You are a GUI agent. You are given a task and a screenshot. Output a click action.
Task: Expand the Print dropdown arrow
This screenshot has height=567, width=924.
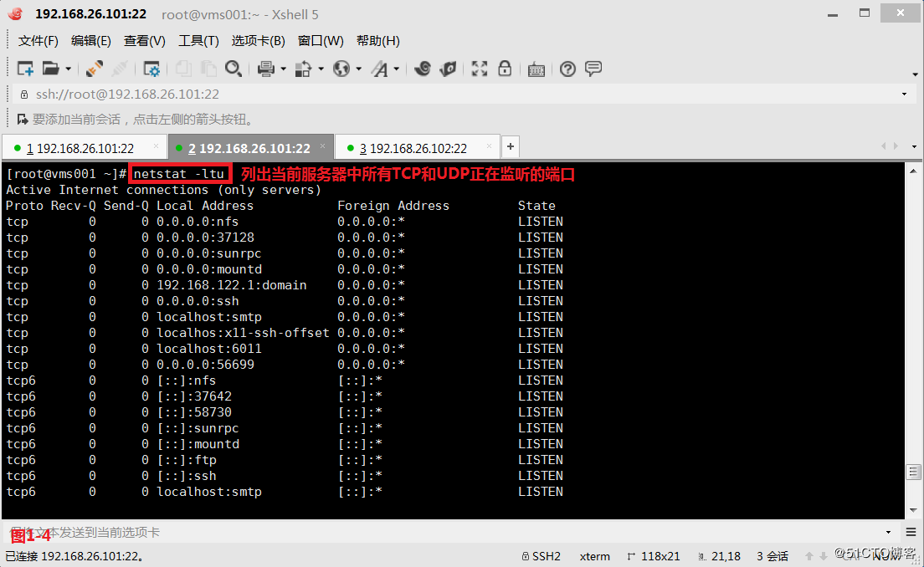click(284, 69)
